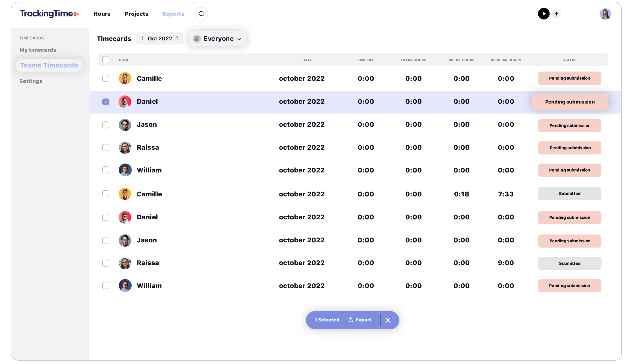Click the navigate left arrow for October

(143, 38)
